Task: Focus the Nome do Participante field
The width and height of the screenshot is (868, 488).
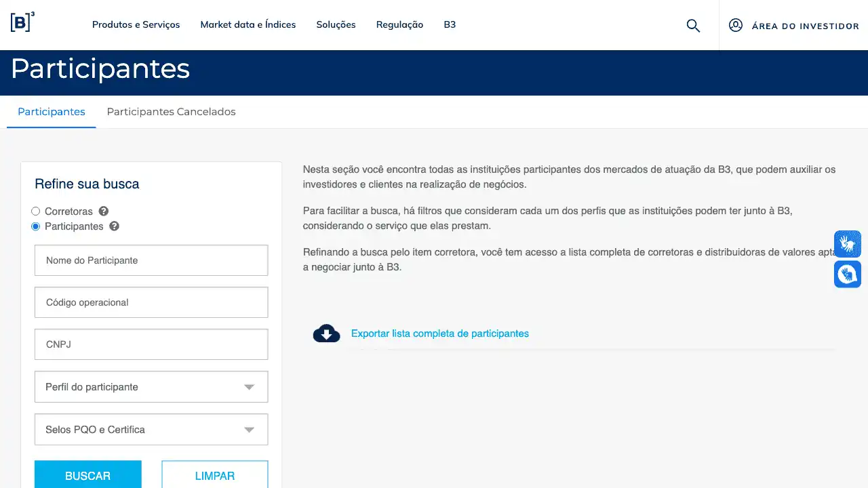Action: point(151,260)
